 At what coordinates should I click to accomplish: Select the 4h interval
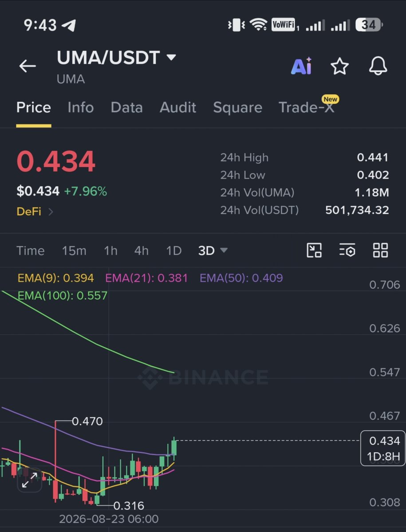point(142,250)
